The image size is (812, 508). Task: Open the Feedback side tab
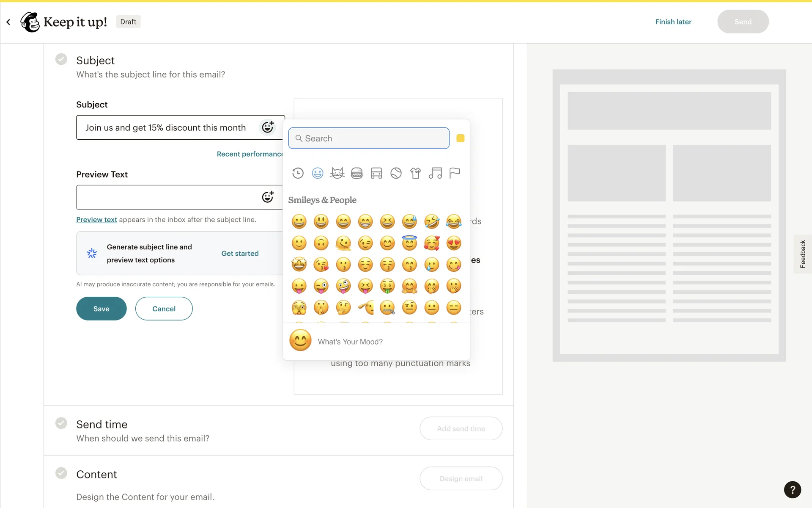tap(802, 254)
